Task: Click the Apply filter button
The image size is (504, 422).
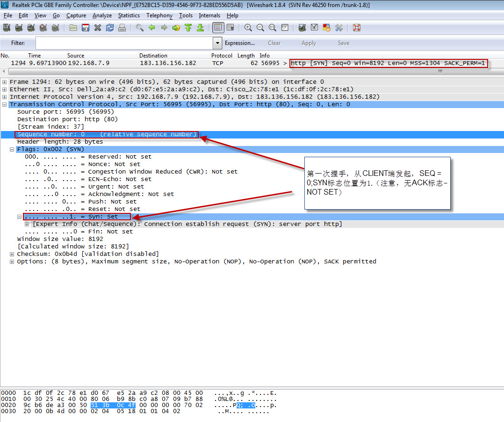Action: tap(309, 43)
